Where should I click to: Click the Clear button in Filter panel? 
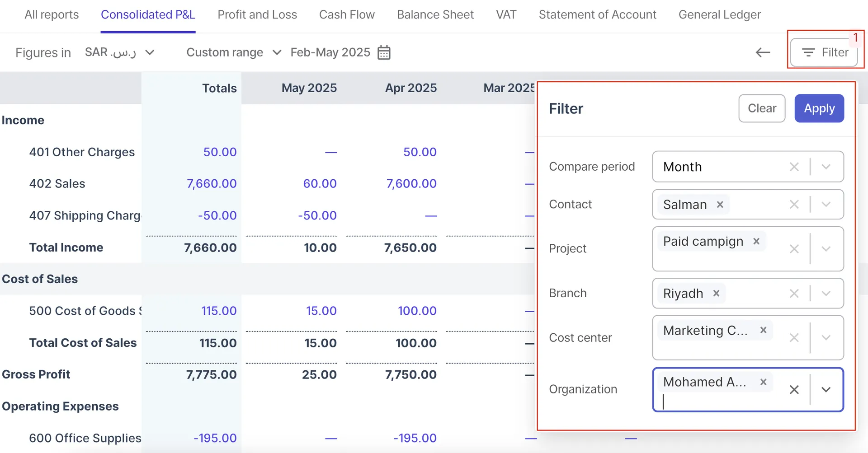coord(762,108)
